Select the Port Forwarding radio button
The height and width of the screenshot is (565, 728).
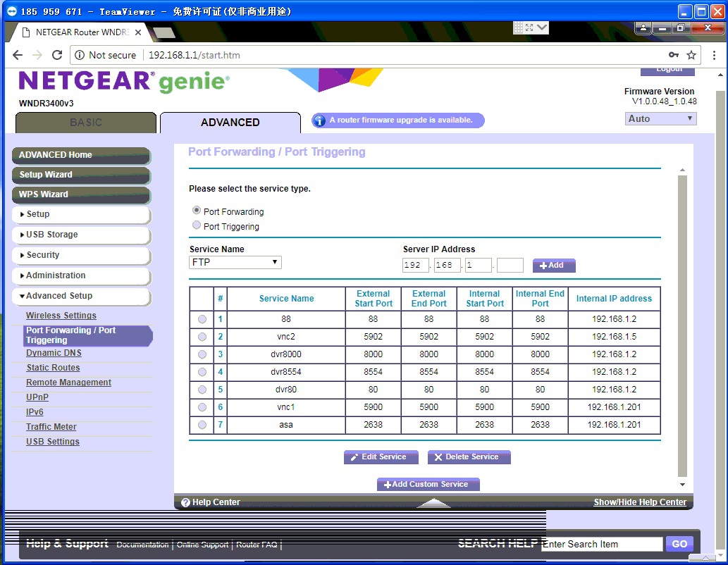(x=197, y=211)
